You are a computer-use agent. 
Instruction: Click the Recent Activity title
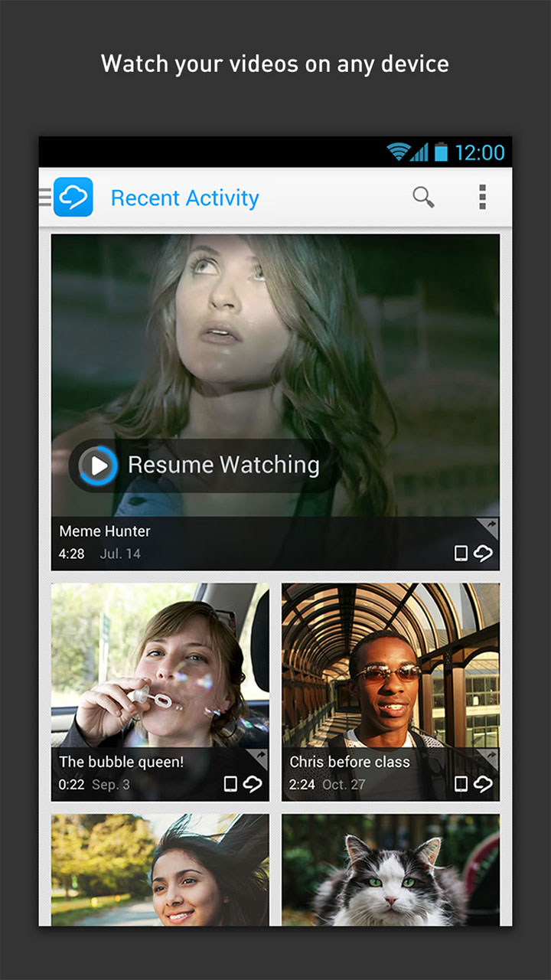point(185,198)
